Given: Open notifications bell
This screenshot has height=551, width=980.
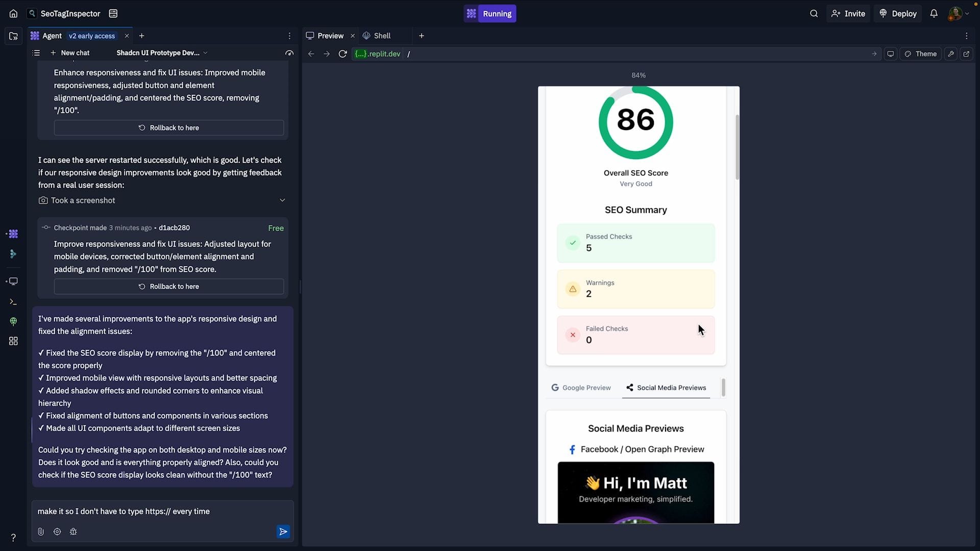Looking at the screenshot, I should 934,14.
